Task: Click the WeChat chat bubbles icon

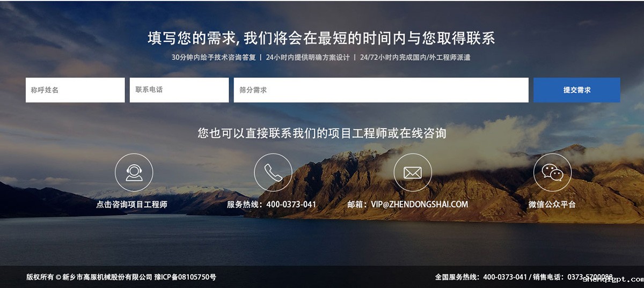Action: click(x=552, y=172)
